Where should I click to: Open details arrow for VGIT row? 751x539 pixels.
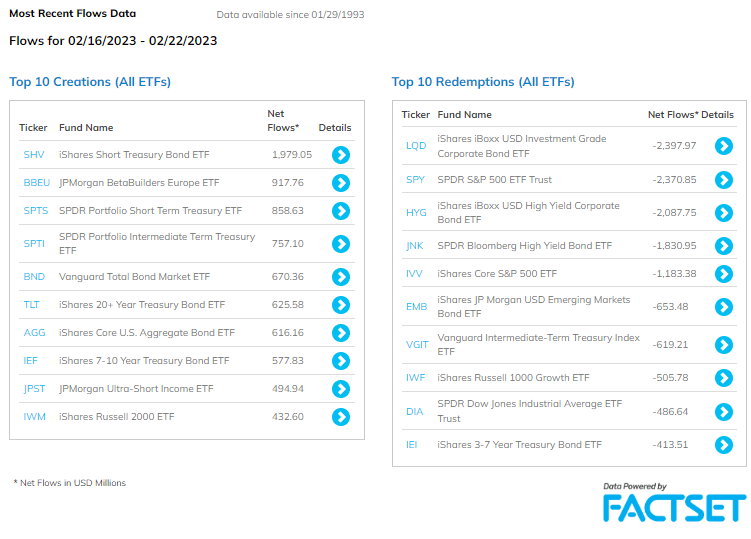tap(724, 344)
